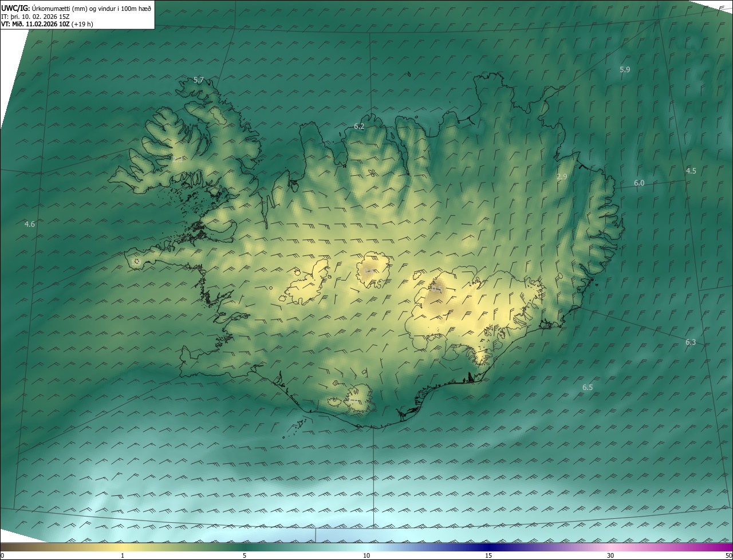Screen dimensions: 733x560
Task: Click the '0' tick on the color scale
Action: coord(2,556)
